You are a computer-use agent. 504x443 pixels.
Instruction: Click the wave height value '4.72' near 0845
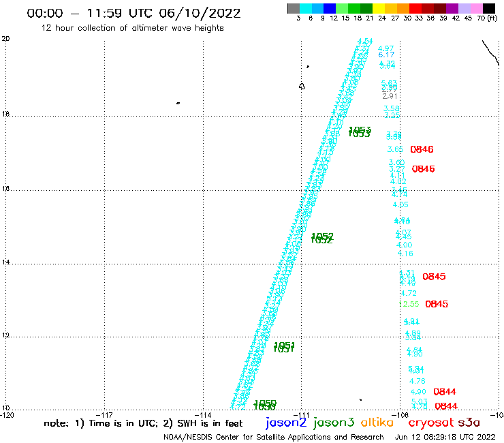coord(409,293)
